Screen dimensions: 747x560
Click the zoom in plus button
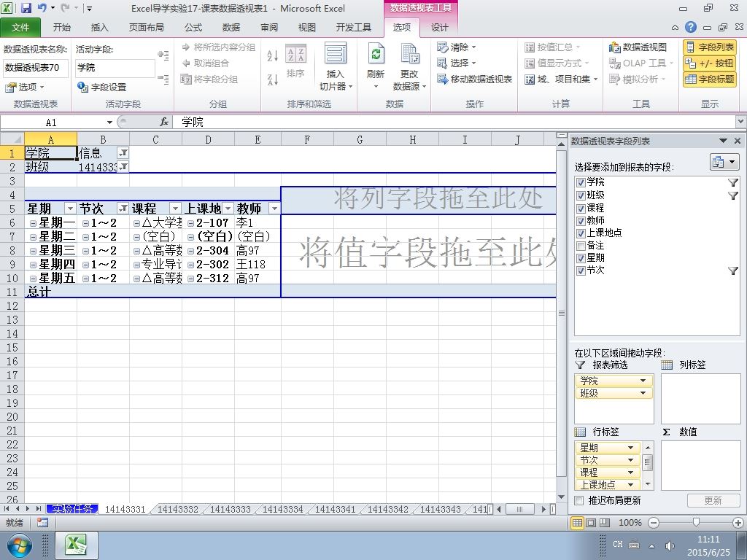tap(738, 522)
